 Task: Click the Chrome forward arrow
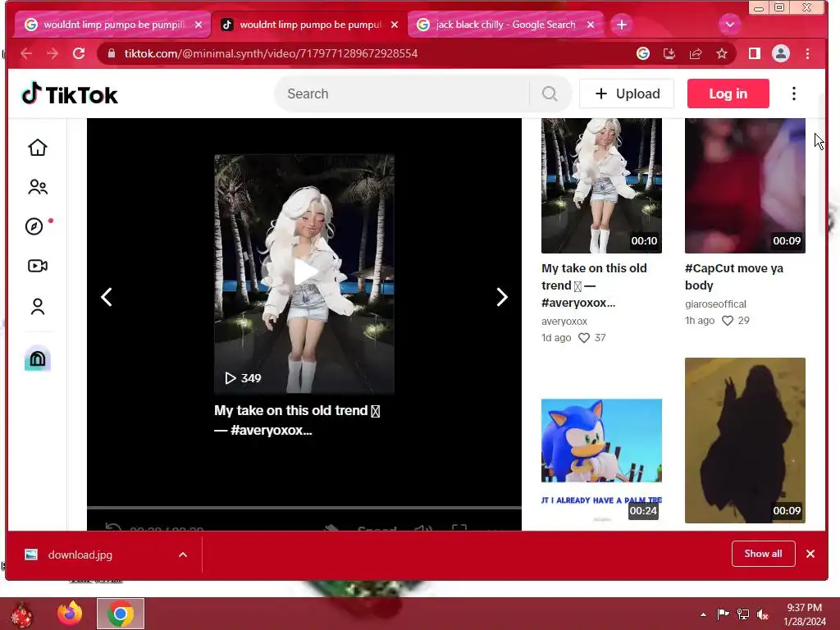(52, 53)
